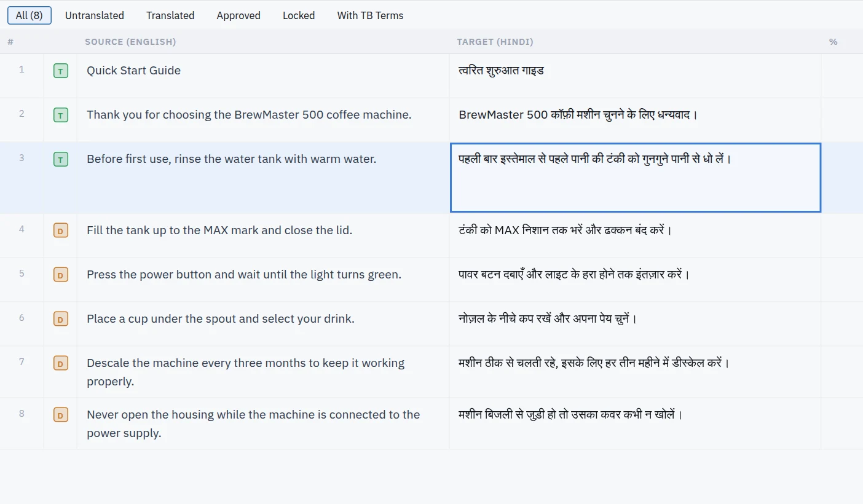Click the translated status icon for segment 1
This screenshot has width=863, height=504.
coord(60,71)
